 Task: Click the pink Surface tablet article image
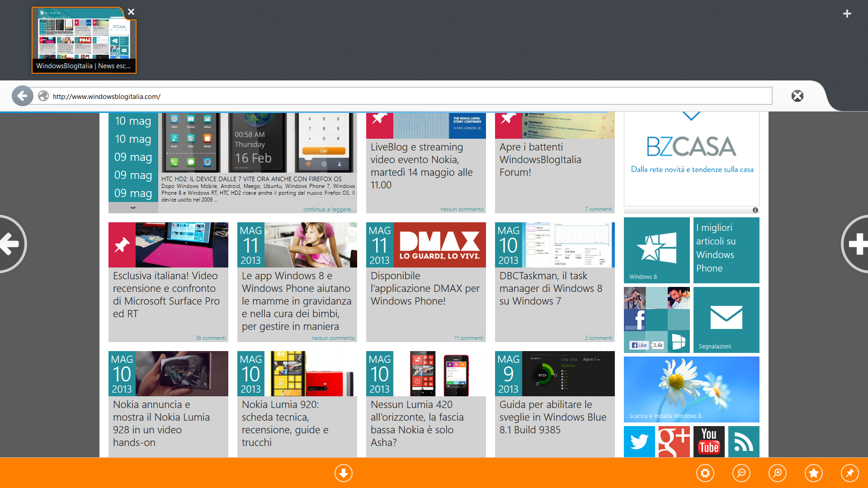[182, 245]
